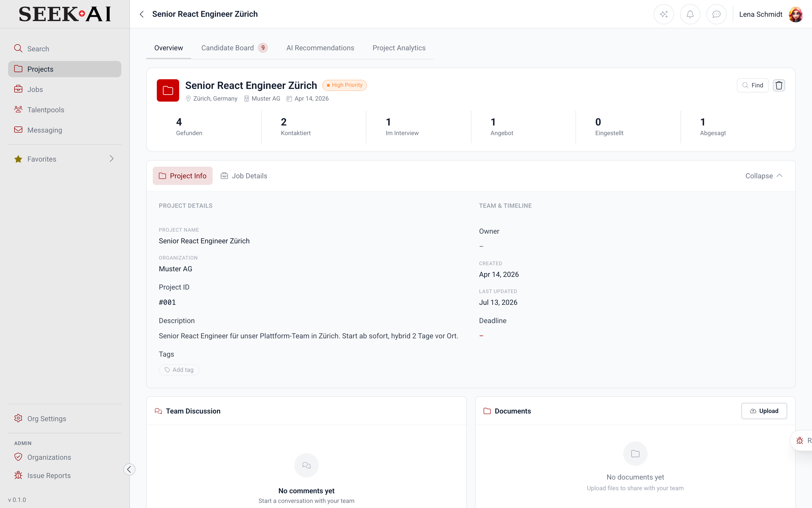Open Talentpools in the sidebar
The width and height of the screenshot is (812, 508).
pos(64,109)
